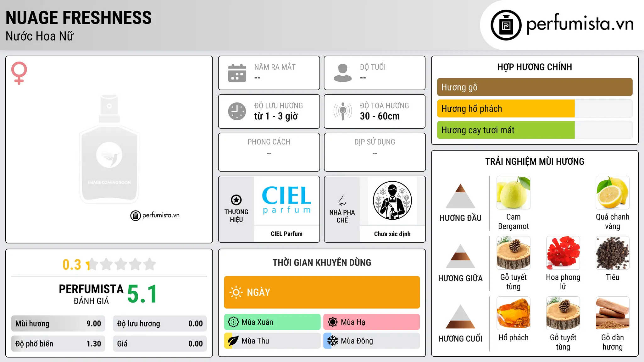Click the base-note pyramid icon above Hương Cuối

pyautogui.click(x=460, y=316)
